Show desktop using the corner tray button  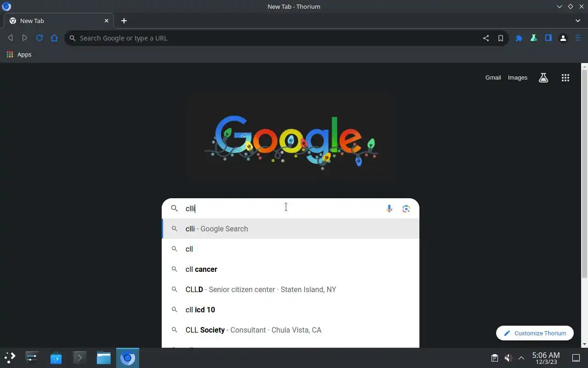pos(576,358)
